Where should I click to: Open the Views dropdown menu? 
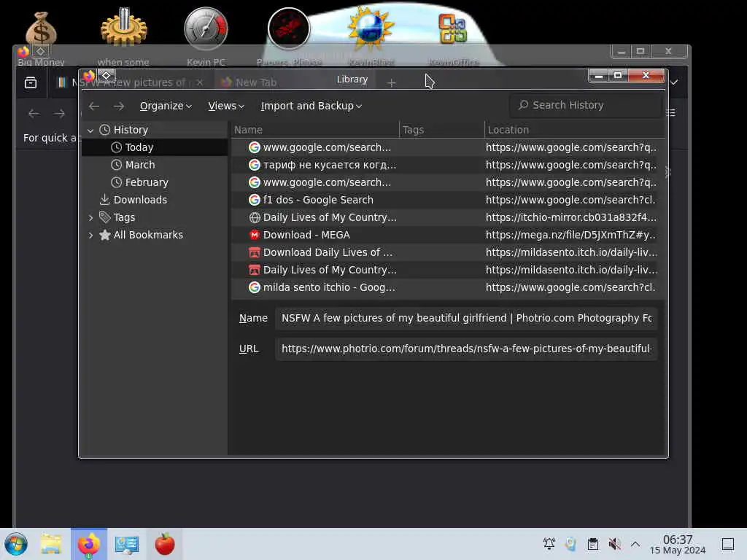pyautogui.click(x=226, y=106)
